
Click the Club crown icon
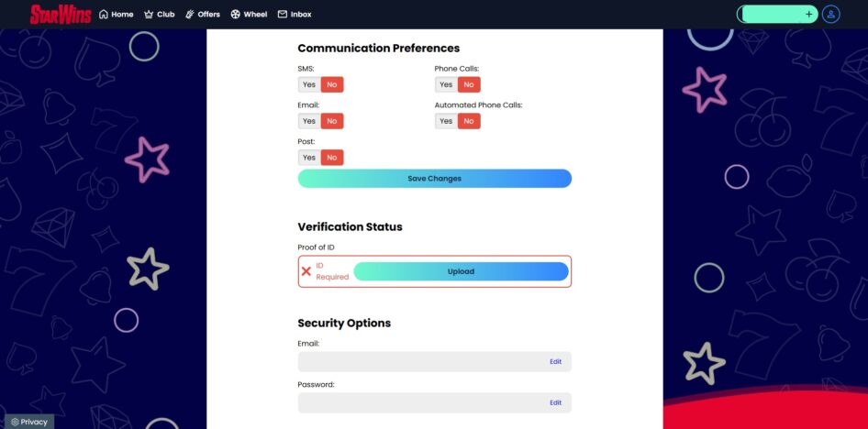[149, 15]
